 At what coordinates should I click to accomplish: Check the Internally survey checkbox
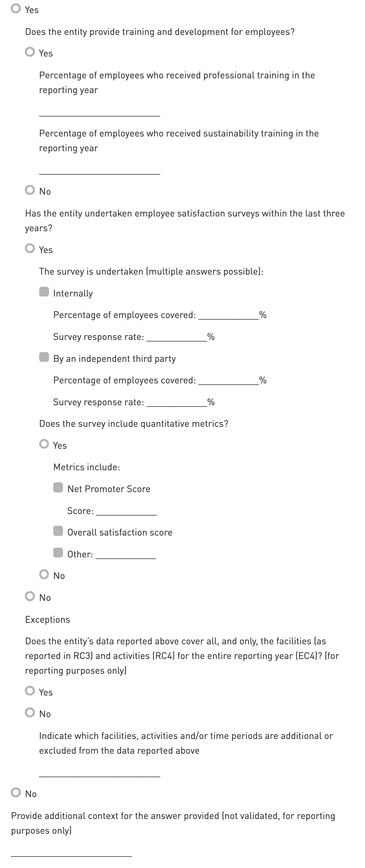(44, 292)
